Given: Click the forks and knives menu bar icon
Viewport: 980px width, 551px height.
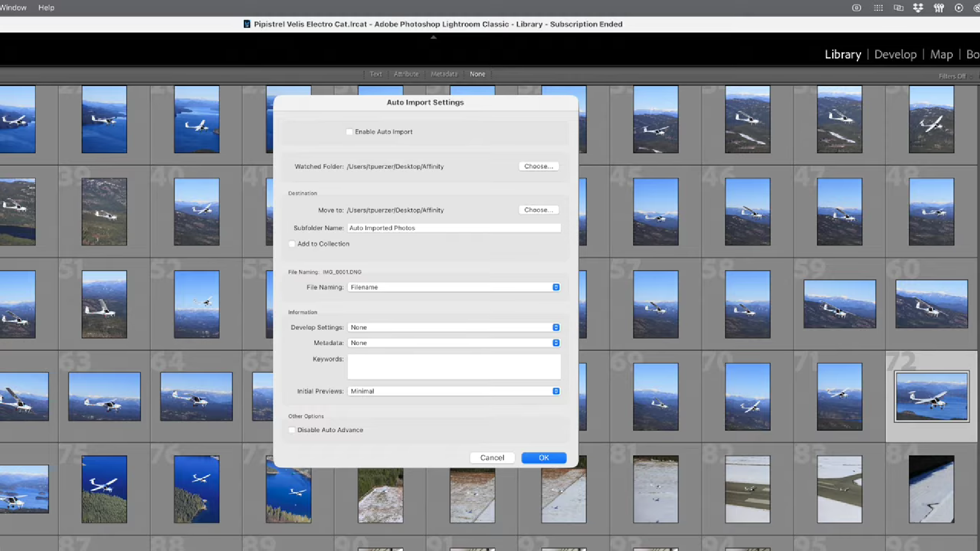Looking at the screenshot, I should pos(939,8).
